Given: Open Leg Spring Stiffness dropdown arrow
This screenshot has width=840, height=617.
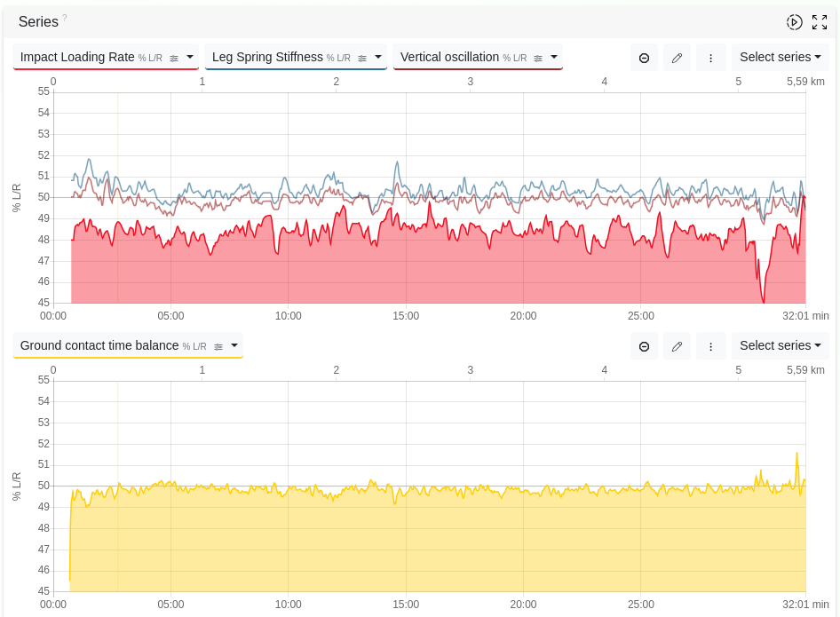Looking at the screenshot, I should coord(378,57).
